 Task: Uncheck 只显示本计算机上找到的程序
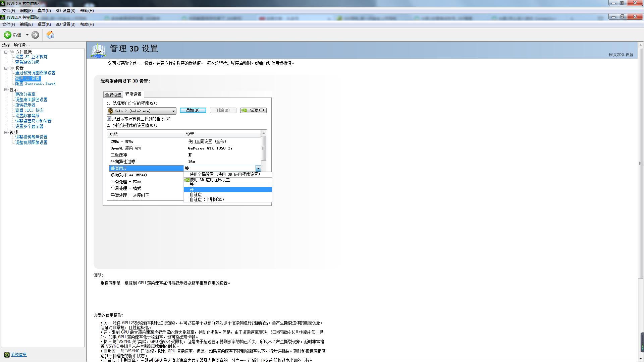tap(109, 118)
